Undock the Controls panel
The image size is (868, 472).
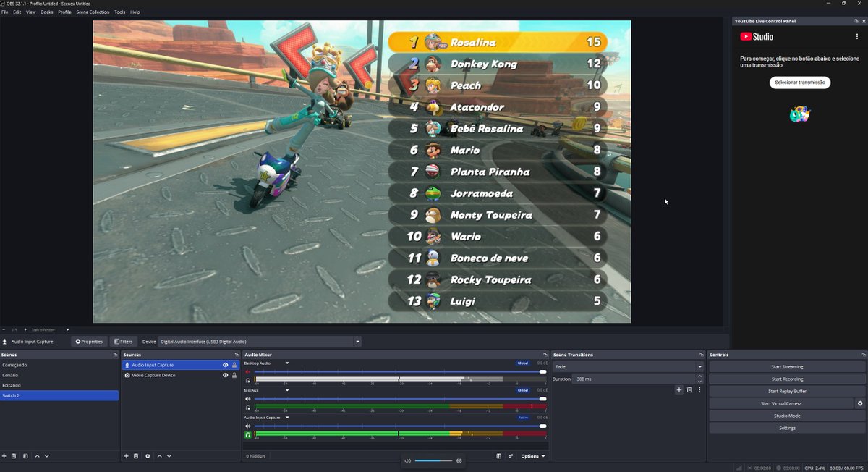pos(864,355)
